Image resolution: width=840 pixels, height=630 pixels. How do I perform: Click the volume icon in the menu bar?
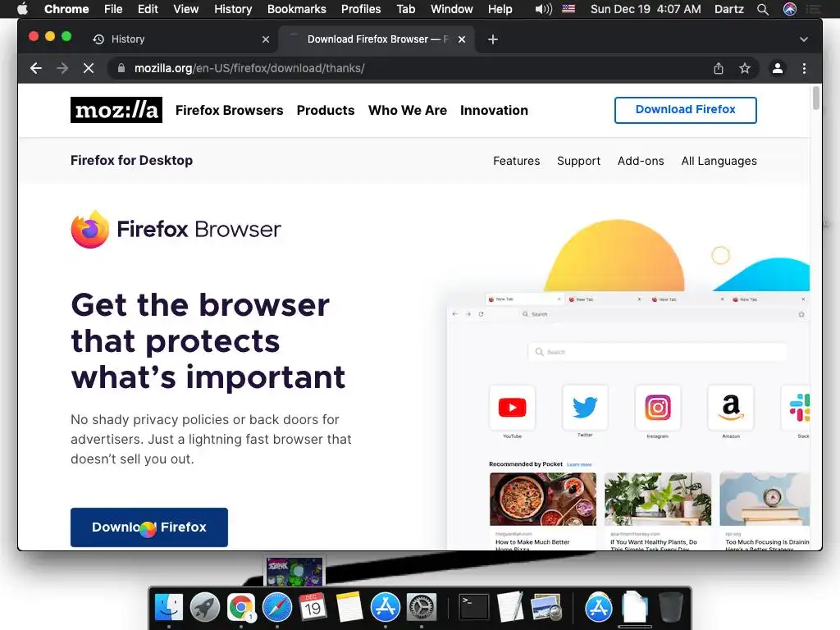click(x=543, y=9)
